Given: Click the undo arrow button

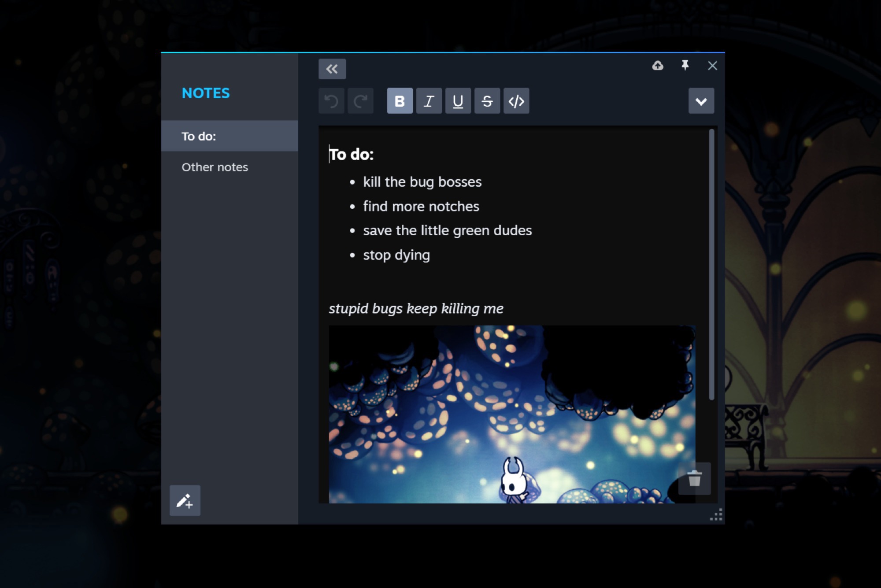Looking at the screenshot, I should 331,101.
